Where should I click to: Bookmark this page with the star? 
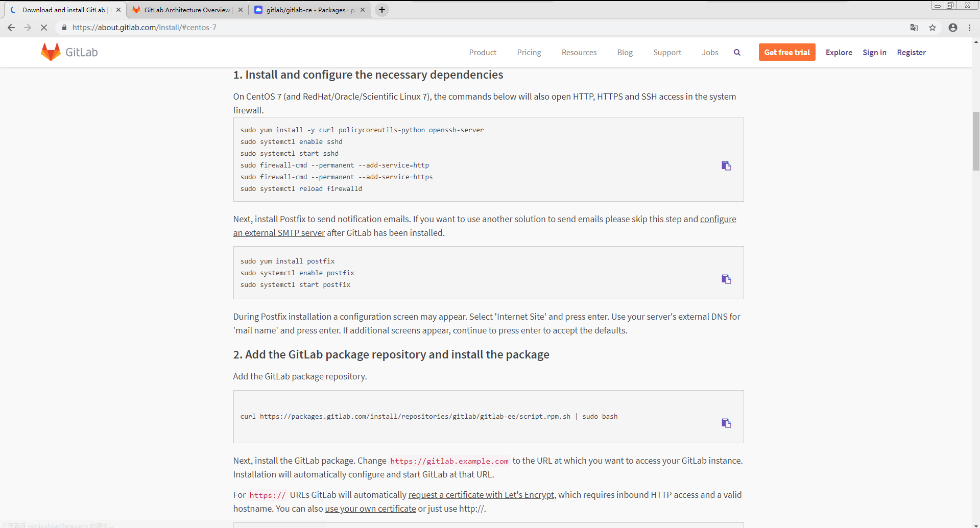tap(933, 28)
